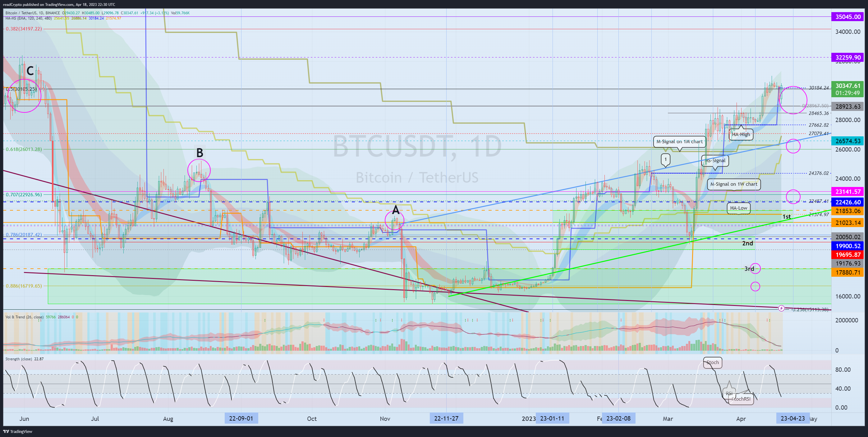Click the 34000.00 price axis tick
The image size is (868, 437).
[x=848, y=32]
